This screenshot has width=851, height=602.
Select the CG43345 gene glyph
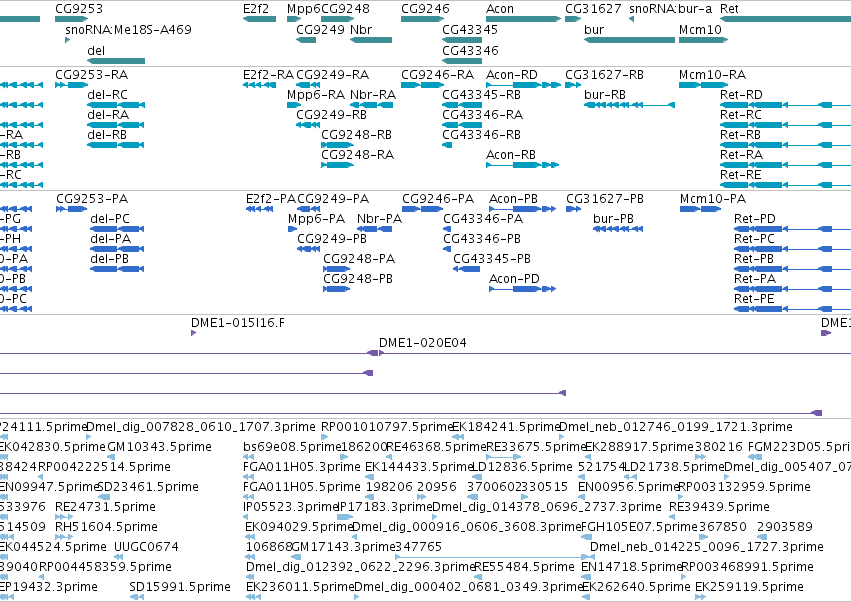pyautogui.click(x=462, y=40)
